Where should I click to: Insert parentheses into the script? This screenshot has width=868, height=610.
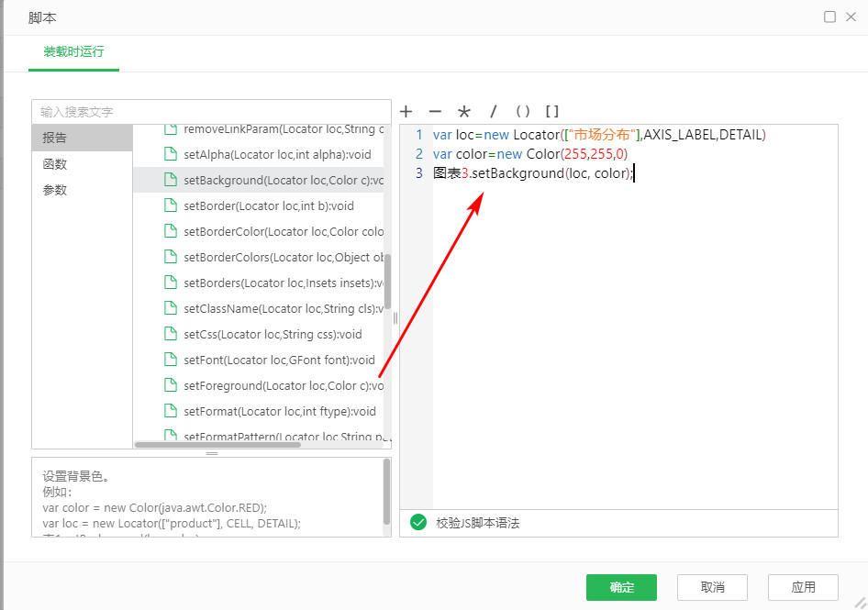click(x=523, y=112)
